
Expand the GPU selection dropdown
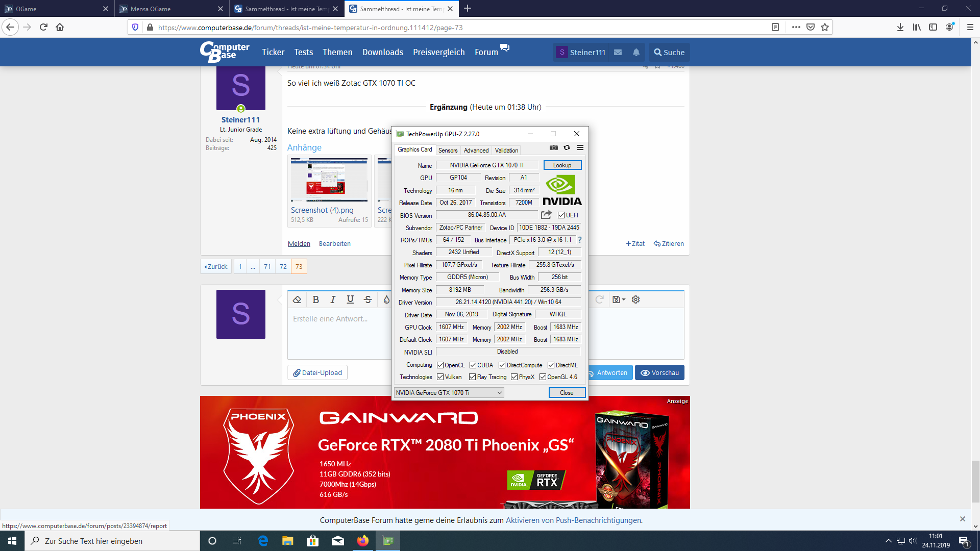coord(499,392)
